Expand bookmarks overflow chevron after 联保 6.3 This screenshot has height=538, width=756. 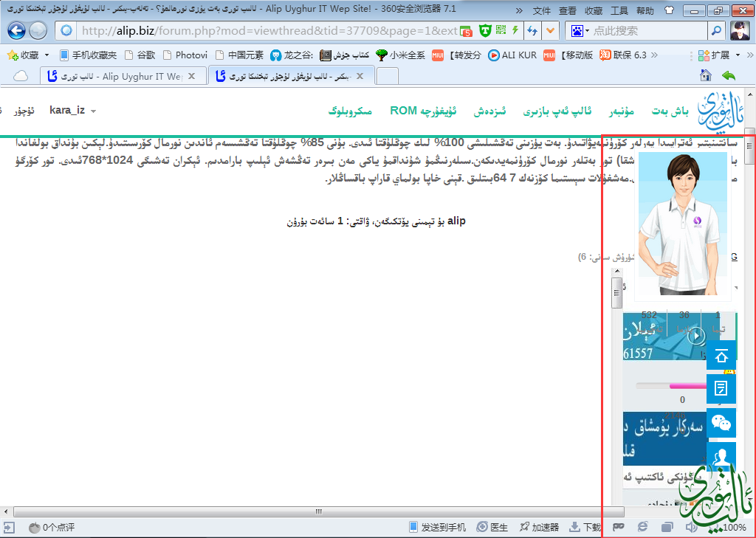(654, 55)
